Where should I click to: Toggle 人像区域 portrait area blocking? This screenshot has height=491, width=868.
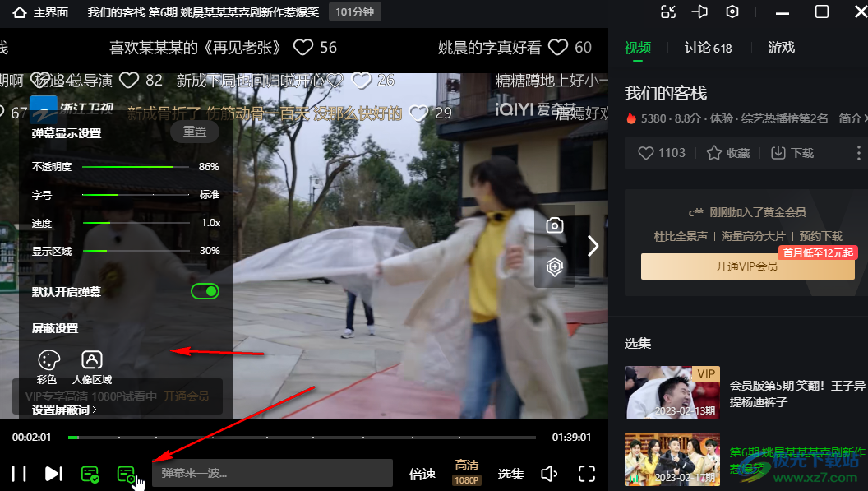point(92,367)
